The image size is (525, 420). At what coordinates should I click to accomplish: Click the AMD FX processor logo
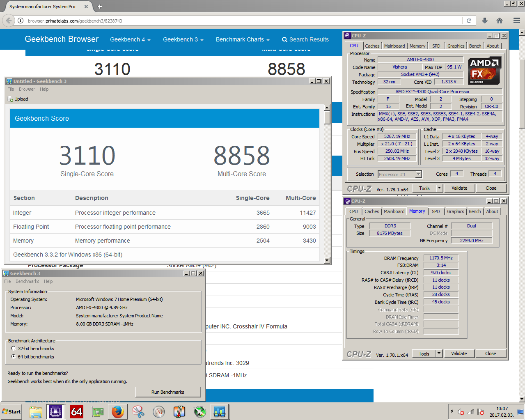(x=484, y=70)
